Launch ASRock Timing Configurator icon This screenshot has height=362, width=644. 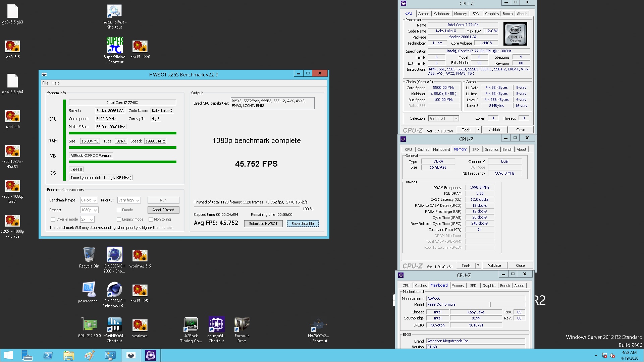coord(191,329)
